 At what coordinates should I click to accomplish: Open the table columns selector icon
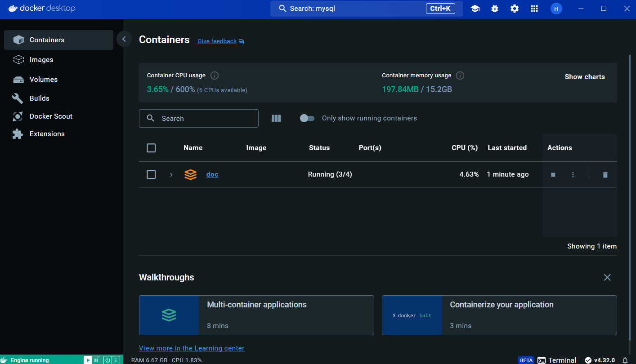pos(276,118)
